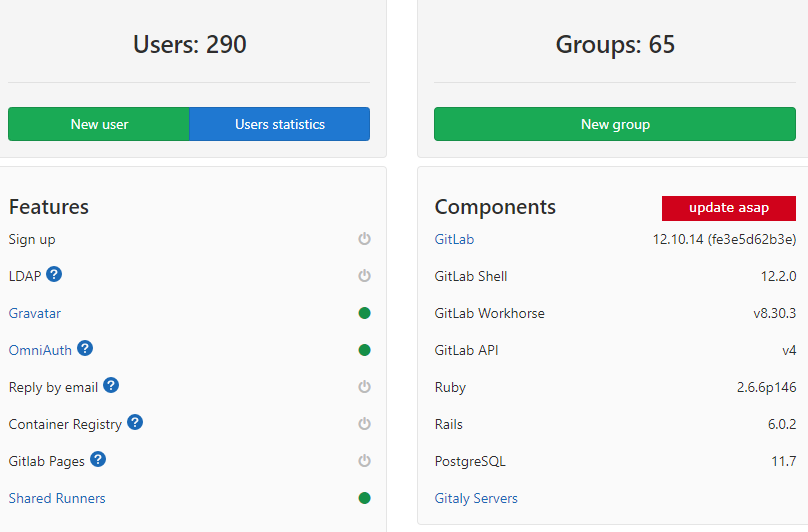
Task: Open the OmniAuth help question mark icon
Action: point(85,348)
